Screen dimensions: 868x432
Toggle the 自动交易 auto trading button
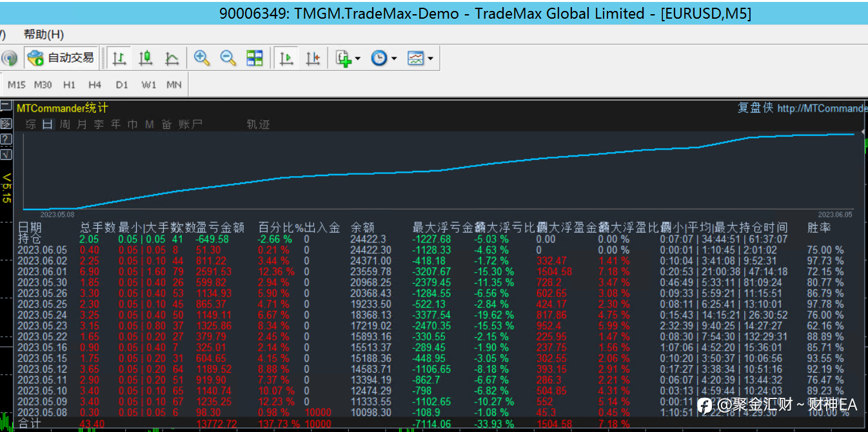tap(61, 58)
